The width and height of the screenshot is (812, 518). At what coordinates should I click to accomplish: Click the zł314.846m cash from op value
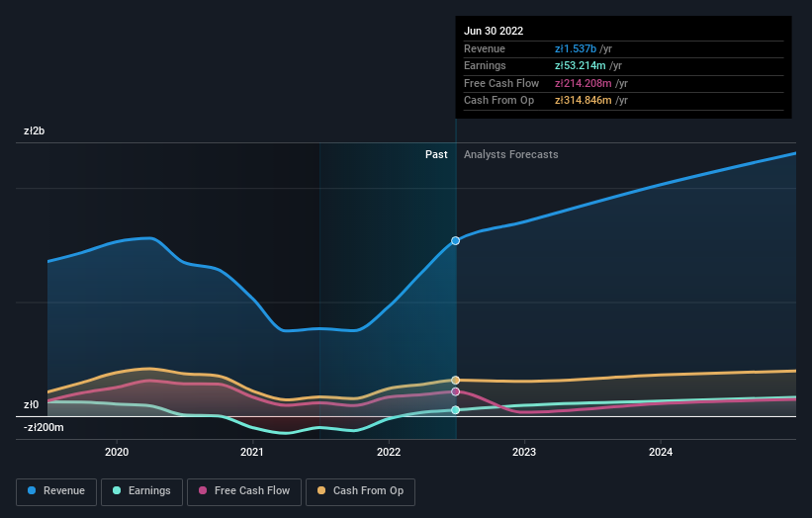click(584, 101)
